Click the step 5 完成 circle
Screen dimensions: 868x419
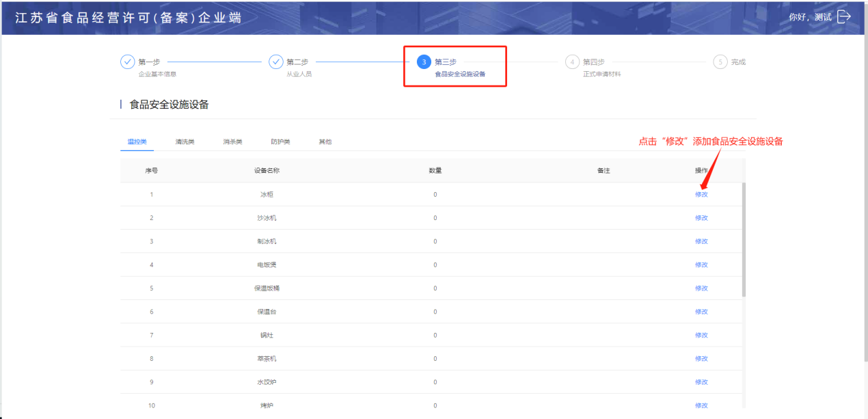[720, 62]
